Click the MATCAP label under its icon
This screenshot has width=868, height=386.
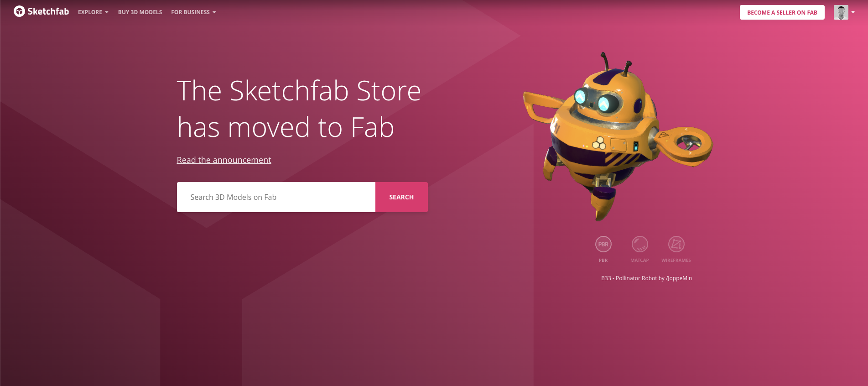(639, 261)
